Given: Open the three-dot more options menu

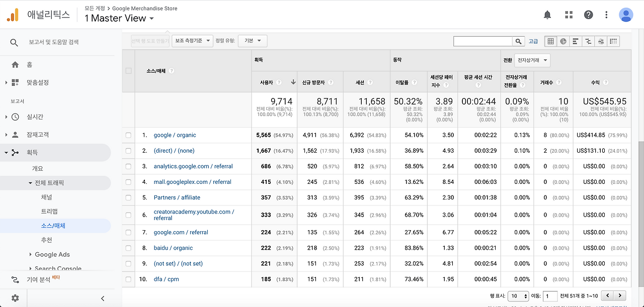Looking at the screenshot, I should pos(607,15).
